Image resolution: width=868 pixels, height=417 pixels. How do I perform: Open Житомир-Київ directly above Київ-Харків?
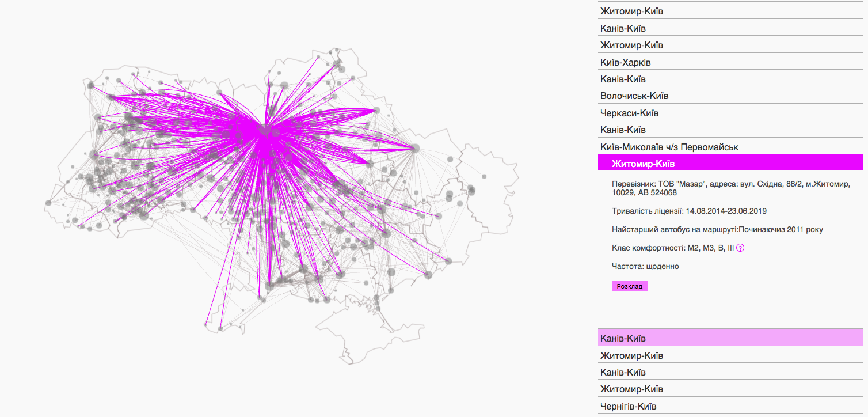[x=631, y=45]
